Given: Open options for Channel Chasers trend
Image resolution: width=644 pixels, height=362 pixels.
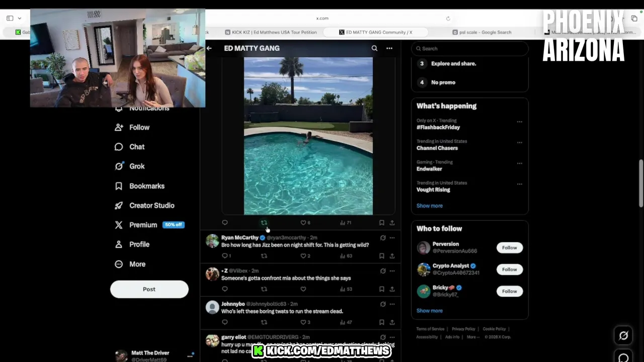Looking at the screenshot, I should [x=519, y=142].
